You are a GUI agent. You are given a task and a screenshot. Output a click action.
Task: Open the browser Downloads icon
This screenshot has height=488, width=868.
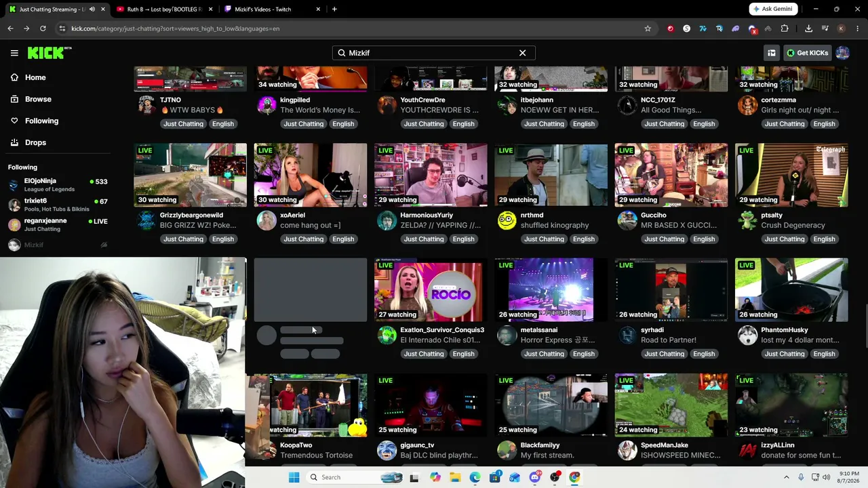[x=808, y=28]
